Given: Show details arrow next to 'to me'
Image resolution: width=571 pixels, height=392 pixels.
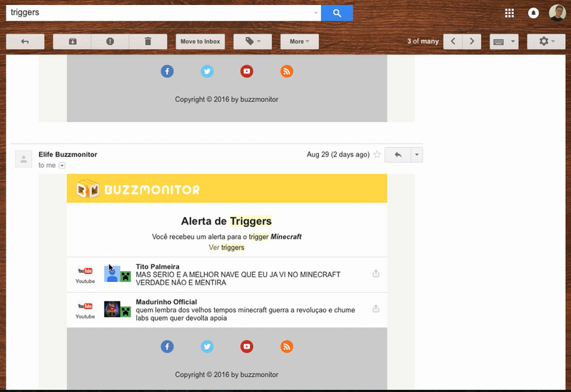Looking at the screenshot, I should [62, 166].
